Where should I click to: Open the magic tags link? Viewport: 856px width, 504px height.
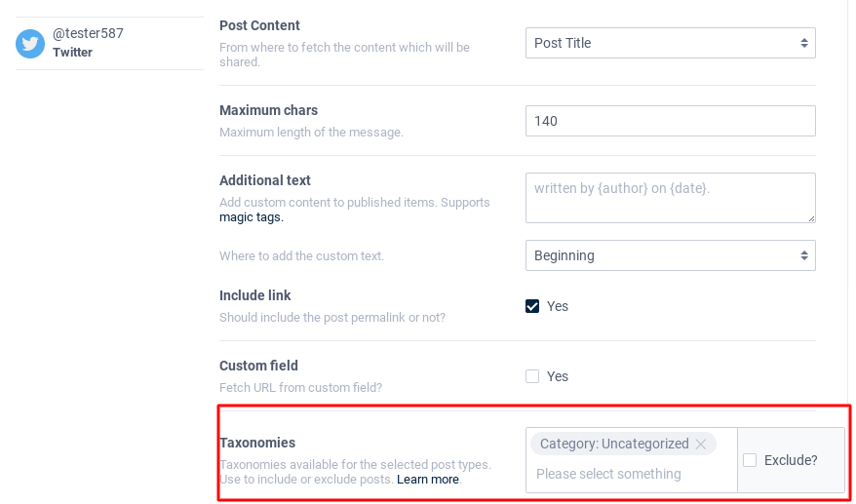coord(252,217)
